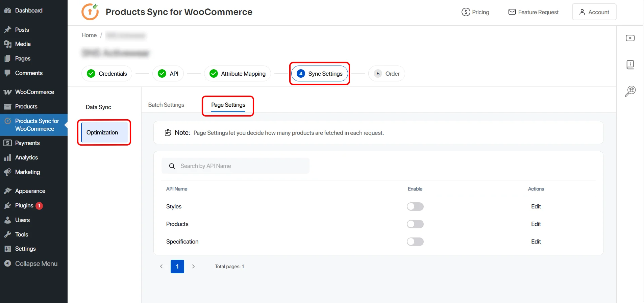The height and width of the screenshot is (303, 644).
Task: Click the step 5 number badge
Action: 378,74
